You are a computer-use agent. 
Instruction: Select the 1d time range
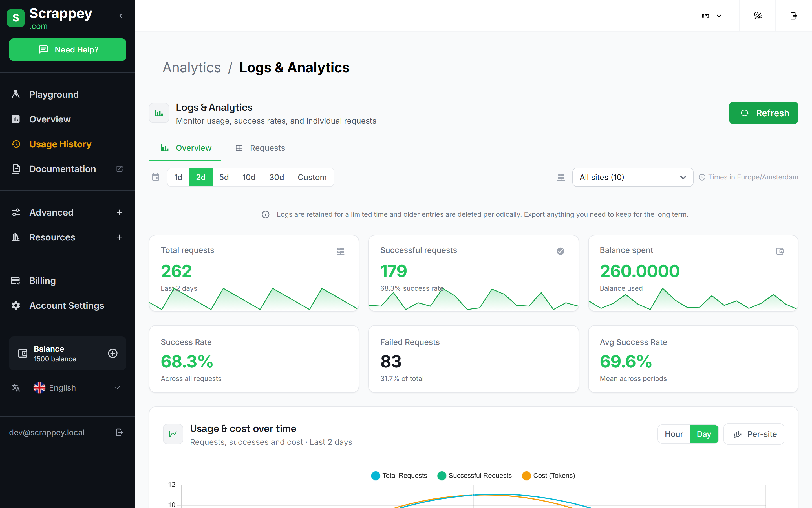[x=178, y=177]
